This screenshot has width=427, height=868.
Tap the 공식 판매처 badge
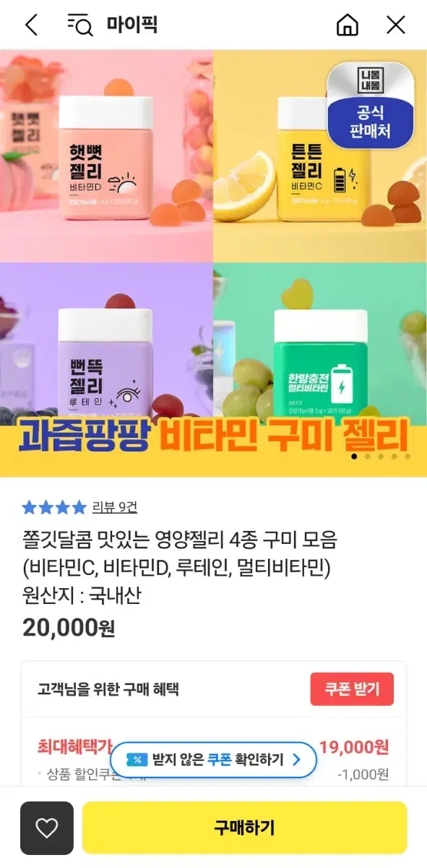370,104
